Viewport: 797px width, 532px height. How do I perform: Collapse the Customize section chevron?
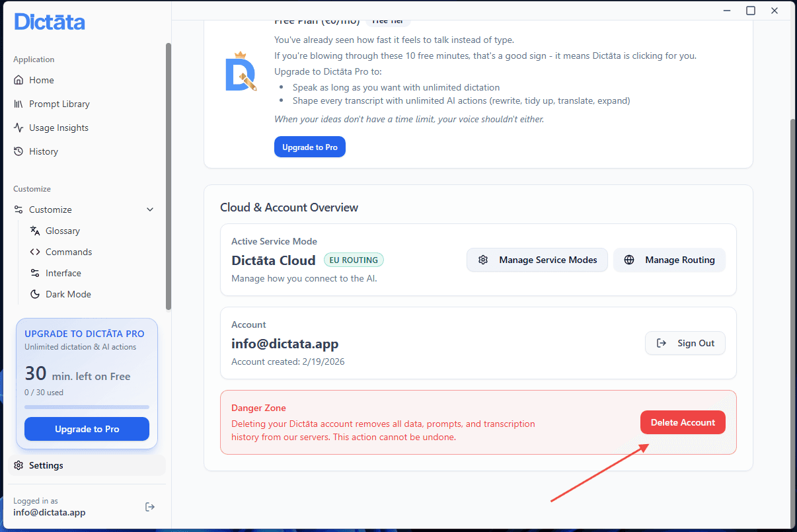click(x=150, y=209)
